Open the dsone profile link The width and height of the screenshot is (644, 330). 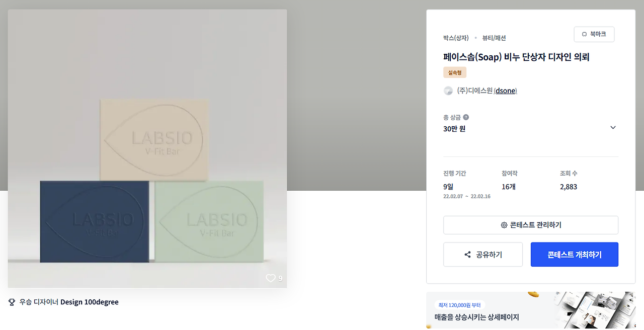[505, 91]
